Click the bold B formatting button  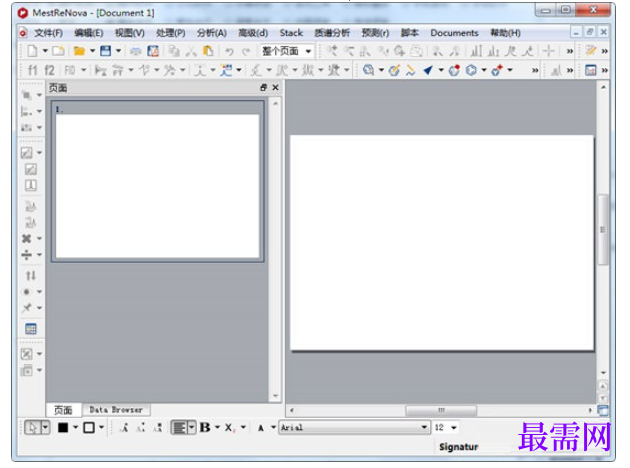tap(205, 427)
